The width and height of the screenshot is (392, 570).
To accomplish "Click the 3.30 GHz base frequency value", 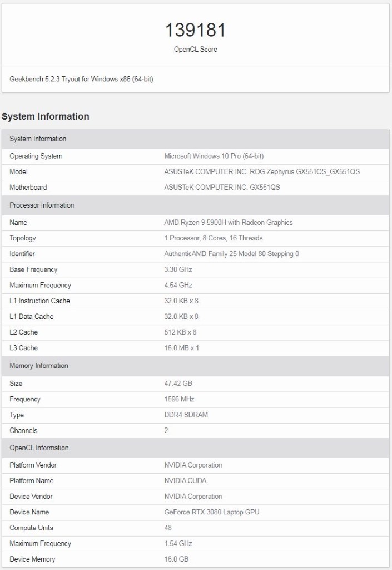I will tap(178, 269).
